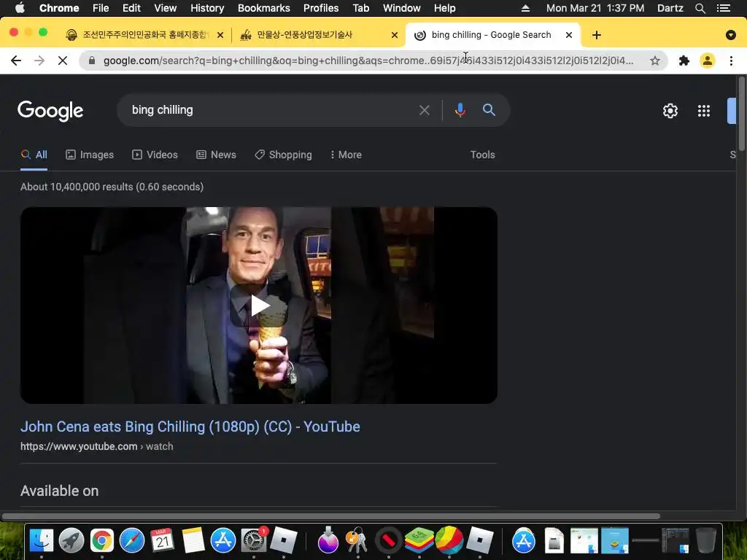747x560 pixels.
Task: Focus the bing chilling search field
Action: point(271,110)
